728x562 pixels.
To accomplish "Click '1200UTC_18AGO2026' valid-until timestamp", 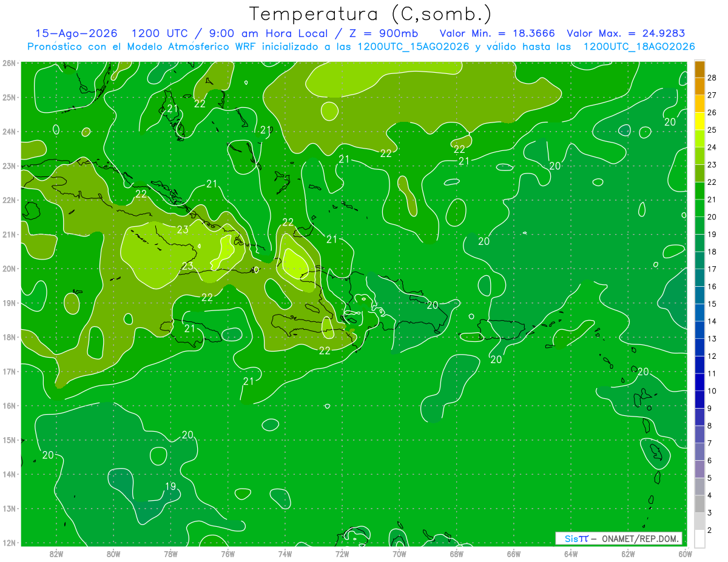I will (638, 47).
